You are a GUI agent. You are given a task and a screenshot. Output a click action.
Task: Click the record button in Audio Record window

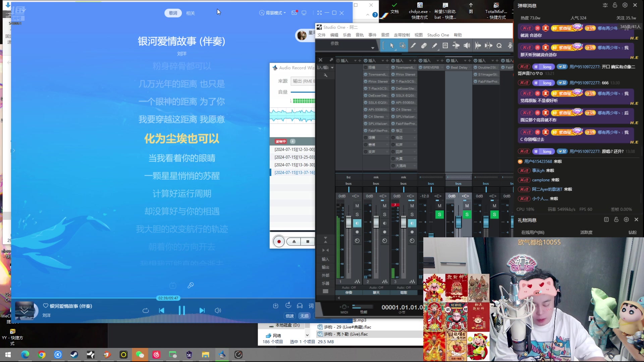pyautogui.click(x=279, y=241)
